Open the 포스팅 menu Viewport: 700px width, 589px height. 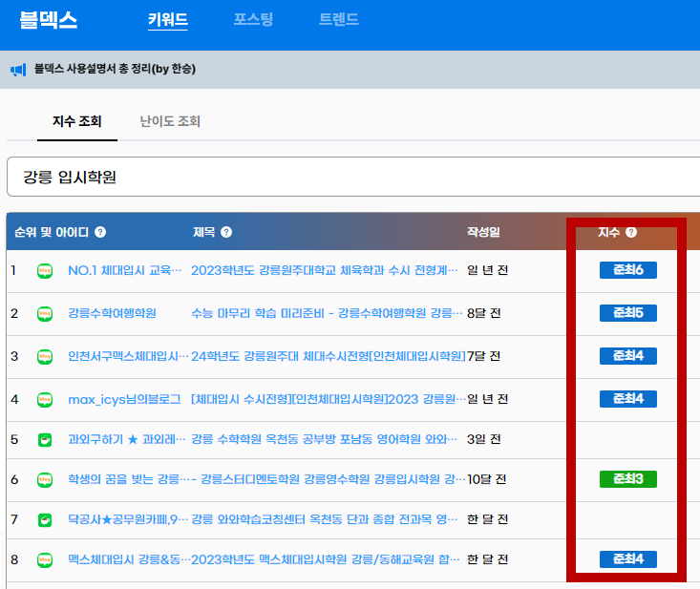253,19
